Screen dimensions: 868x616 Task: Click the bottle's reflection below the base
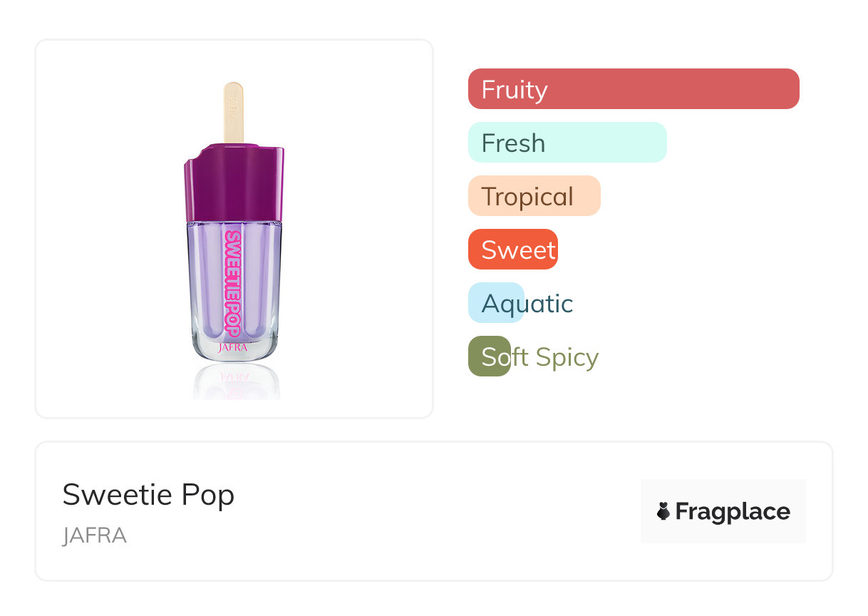236,381
